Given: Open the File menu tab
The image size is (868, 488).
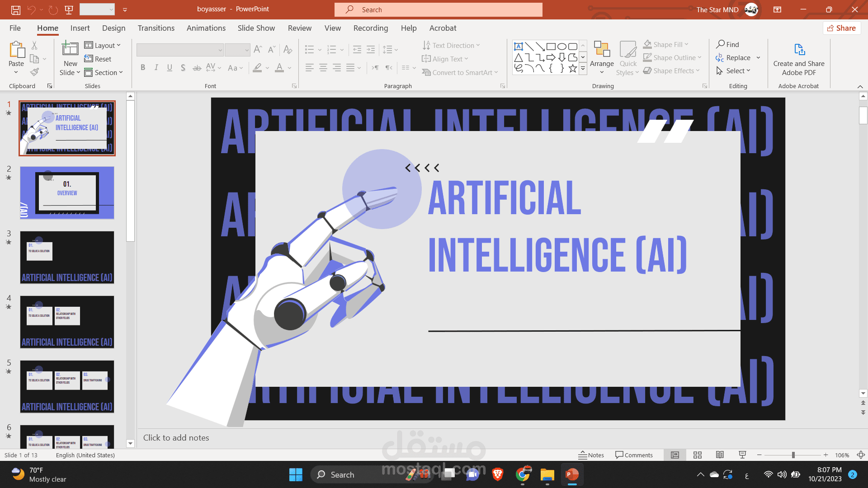Looking at the screenshot, I should pos(15,28).
